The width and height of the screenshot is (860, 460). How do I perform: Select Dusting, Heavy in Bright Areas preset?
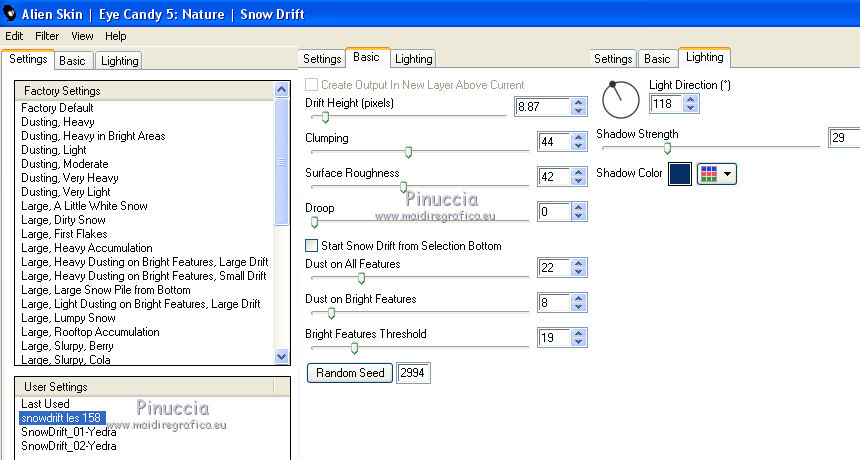tap(93, 136)
